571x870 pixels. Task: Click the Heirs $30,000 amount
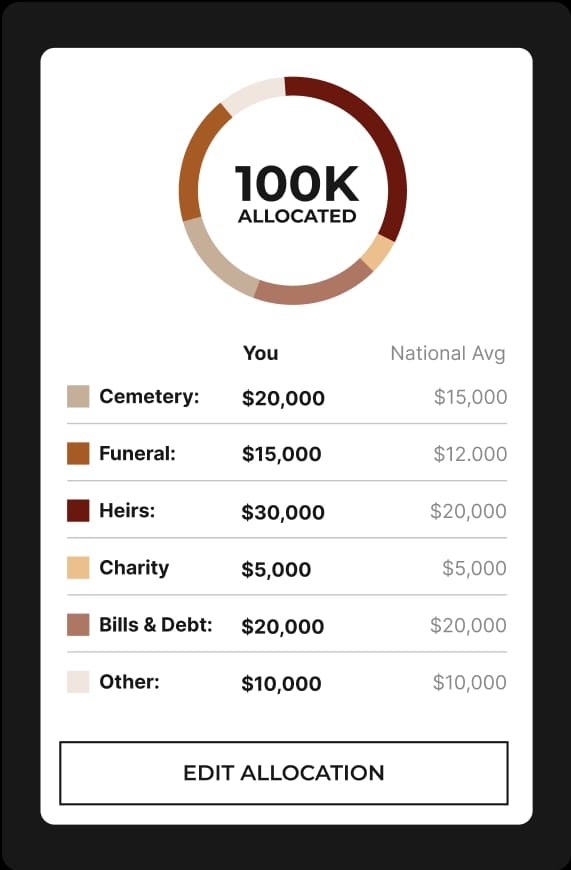pos(283,512)
